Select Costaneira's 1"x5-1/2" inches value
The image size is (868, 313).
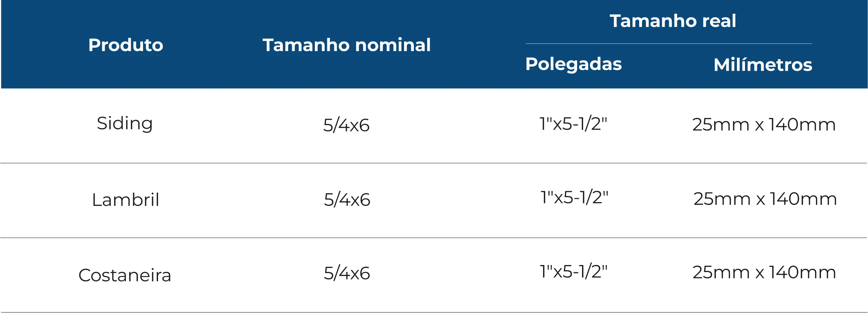pyautogui.click(x=574, y=272)
